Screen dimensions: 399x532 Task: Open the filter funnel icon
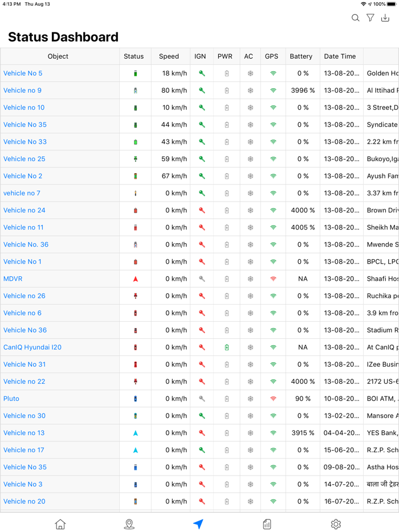(x=370, y=18)
